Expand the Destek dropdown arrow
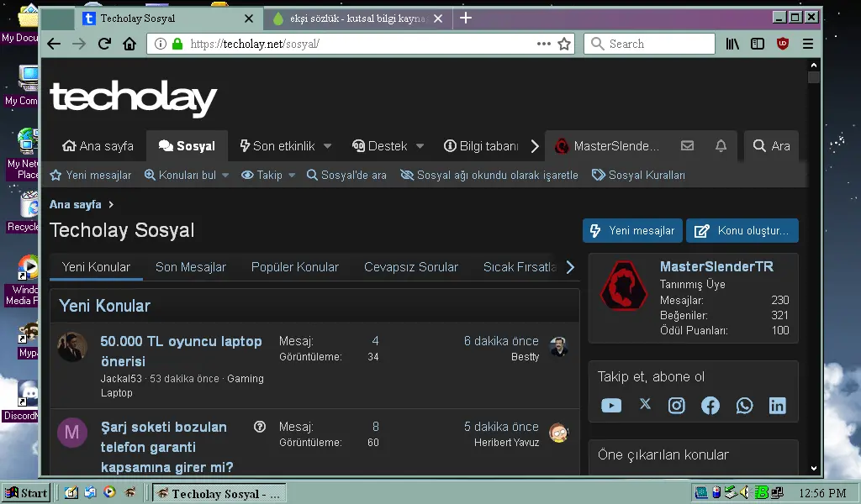The height and width of the screenshot is (504, 861). coord(420,146)
